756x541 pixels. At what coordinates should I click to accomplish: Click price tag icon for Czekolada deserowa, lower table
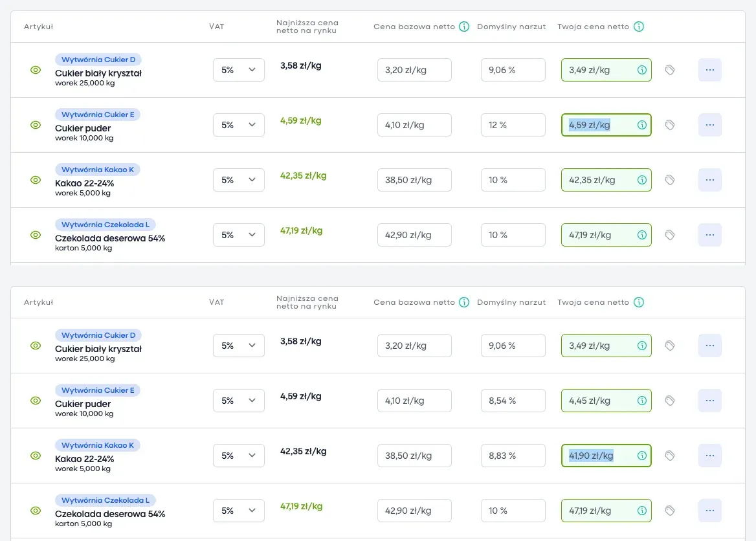[x=670, y=511]
